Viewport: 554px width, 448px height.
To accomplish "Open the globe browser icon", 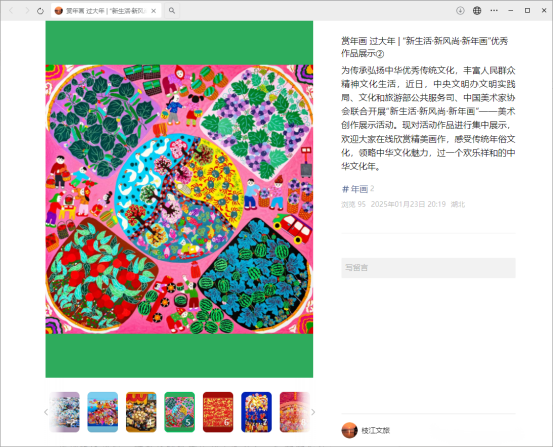I will coord(477,11).
